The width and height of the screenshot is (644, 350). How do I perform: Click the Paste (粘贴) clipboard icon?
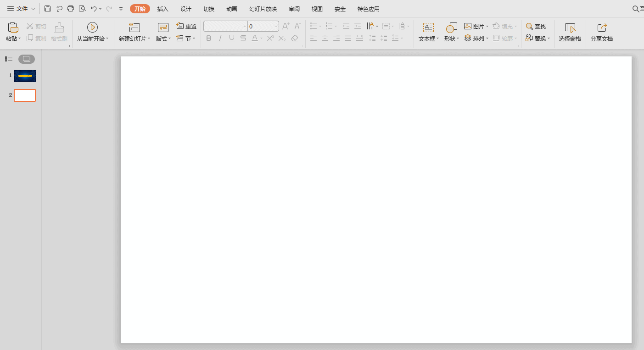13,28
